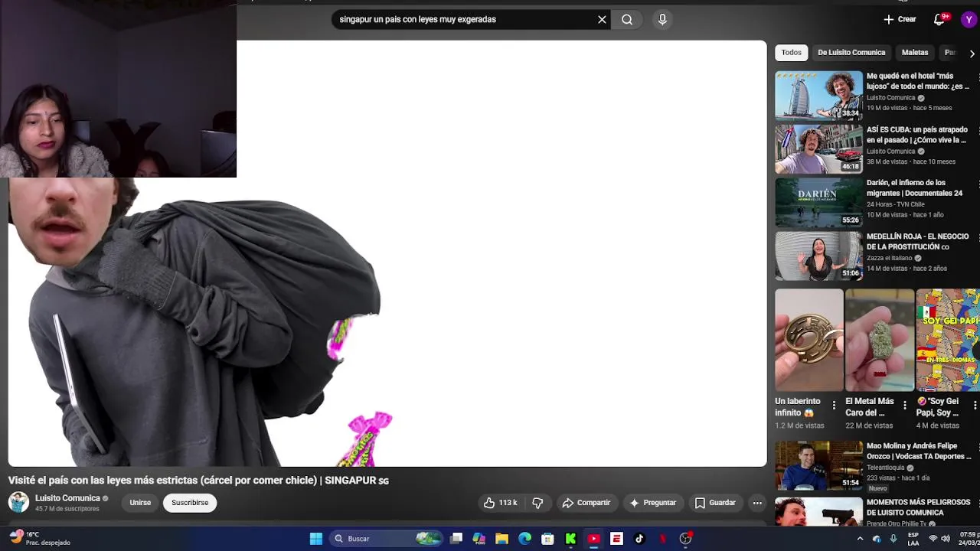Open the Soy Gei Papi short
980x551 pixels.
click(948, 340)
